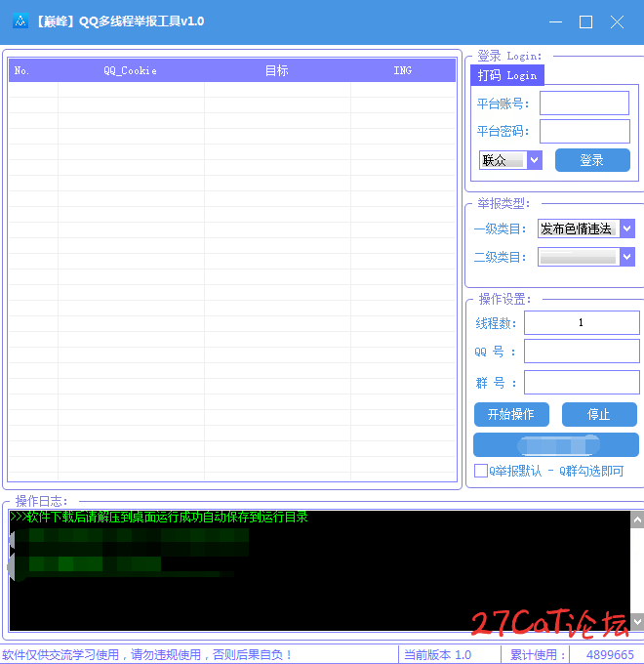644x664 pixels.
Task: Click the QQ号 input field
Action: pyautogui.click(x=582, y=352)
